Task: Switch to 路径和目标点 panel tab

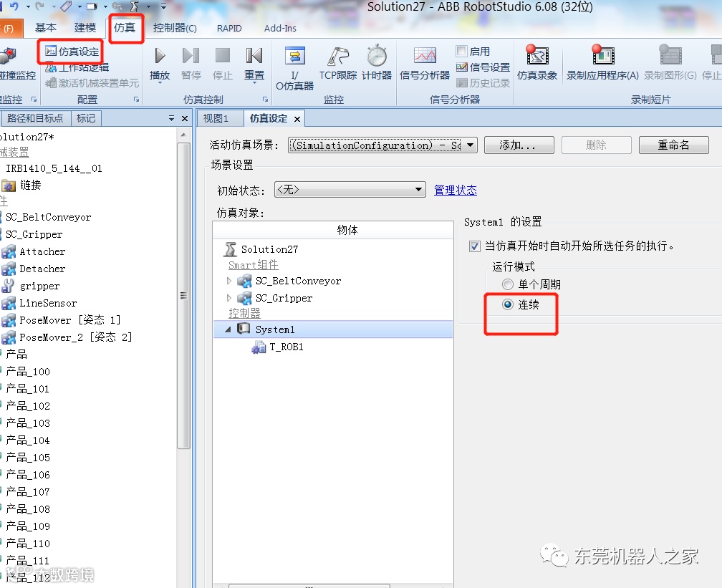Action: click(x=35, y=118)
